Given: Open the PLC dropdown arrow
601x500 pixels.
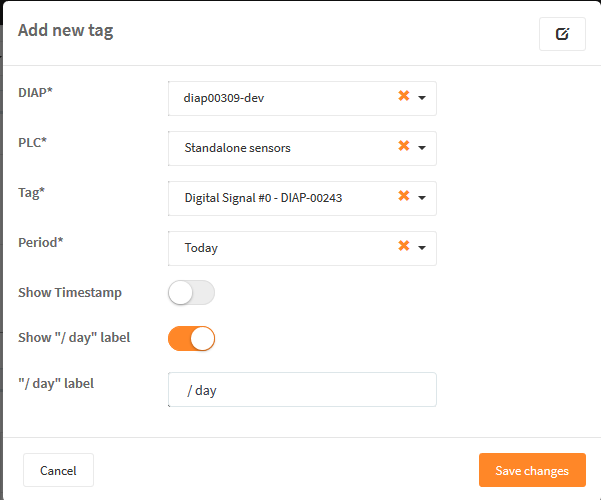Looking at the screenshot, I should tap(422, 148).
